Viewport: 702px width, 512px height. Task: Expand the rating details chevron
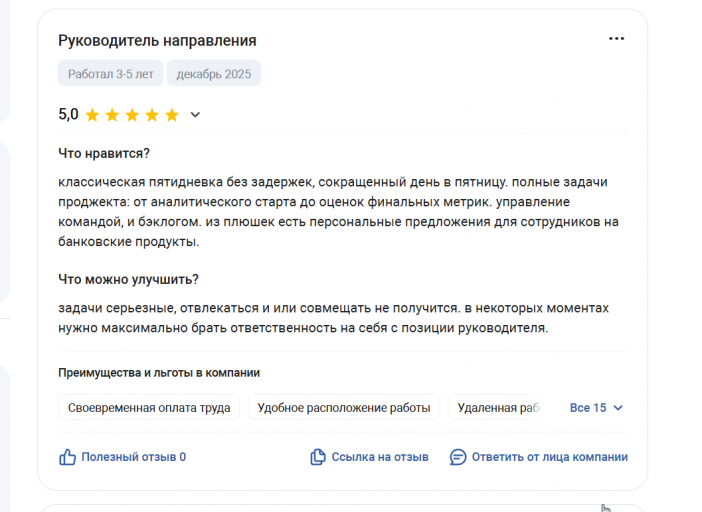coord(195,115)
